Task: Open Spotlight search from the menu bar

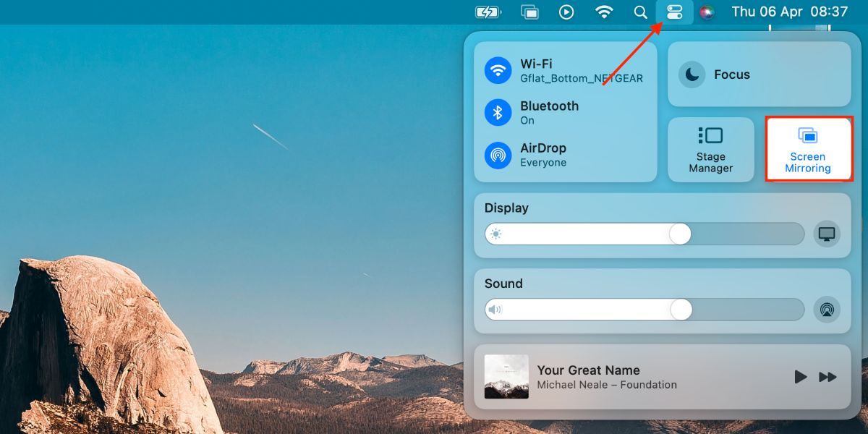Action: [640, 12]
